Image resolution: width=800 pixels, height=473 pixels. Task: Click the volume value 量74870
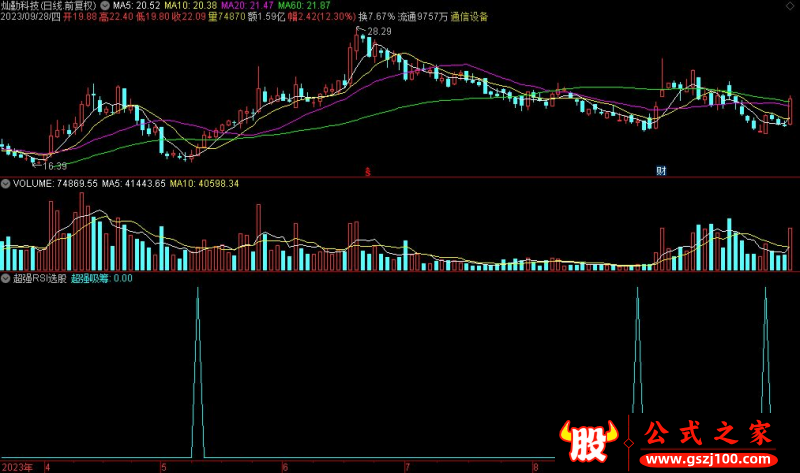[227, 17]
